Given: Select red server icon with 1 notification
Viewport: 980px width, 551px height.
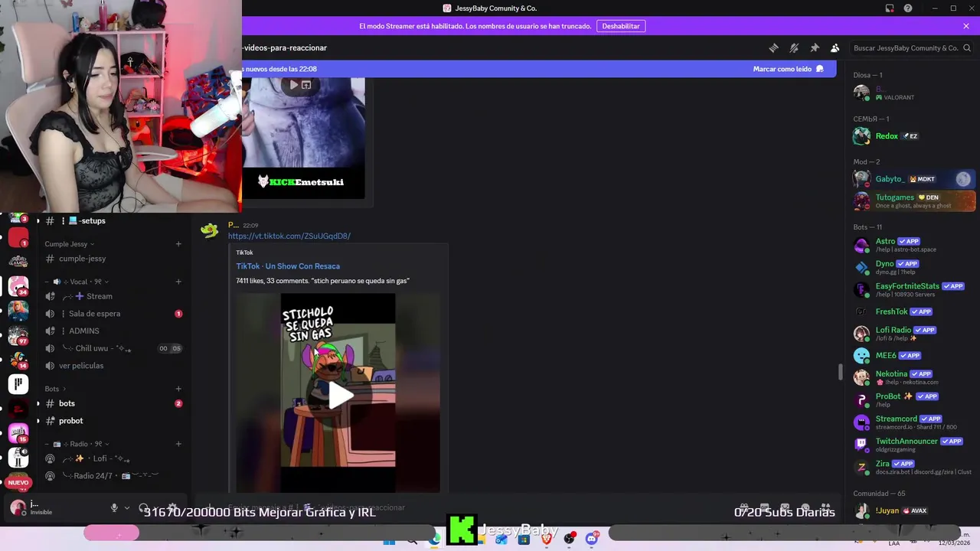Looking at the screenshot, I should [18, 237].
